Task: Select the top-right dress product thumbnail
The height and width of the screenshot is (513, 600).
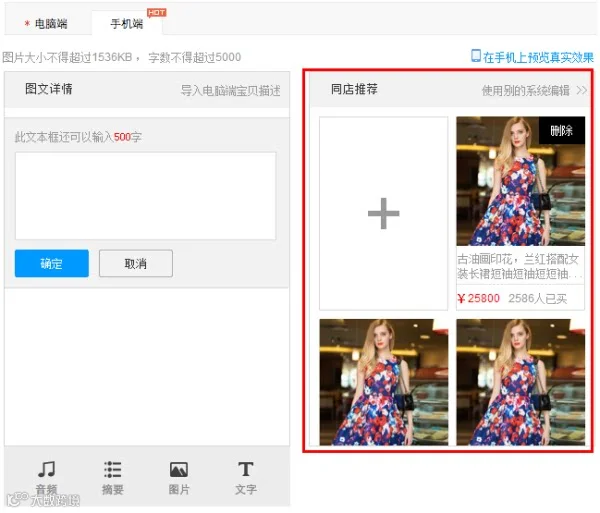Action: pos(520,181)
